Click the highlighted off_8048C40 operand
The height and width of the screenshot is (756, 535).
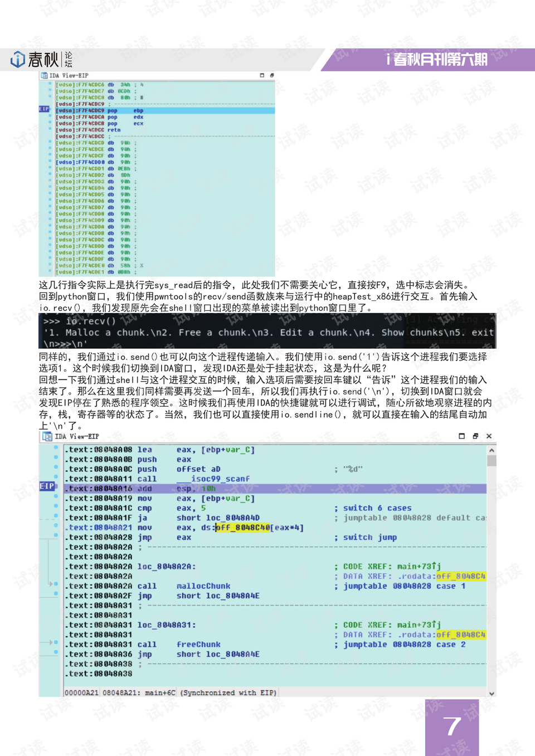[242, 528]
